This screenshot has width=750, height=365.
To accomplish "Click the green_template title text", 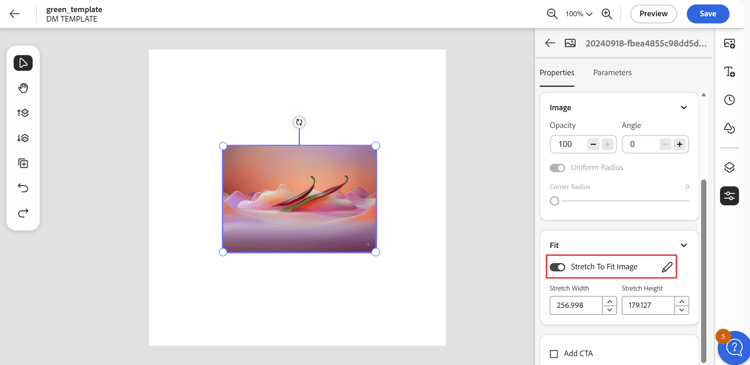I will coord(74,10).
